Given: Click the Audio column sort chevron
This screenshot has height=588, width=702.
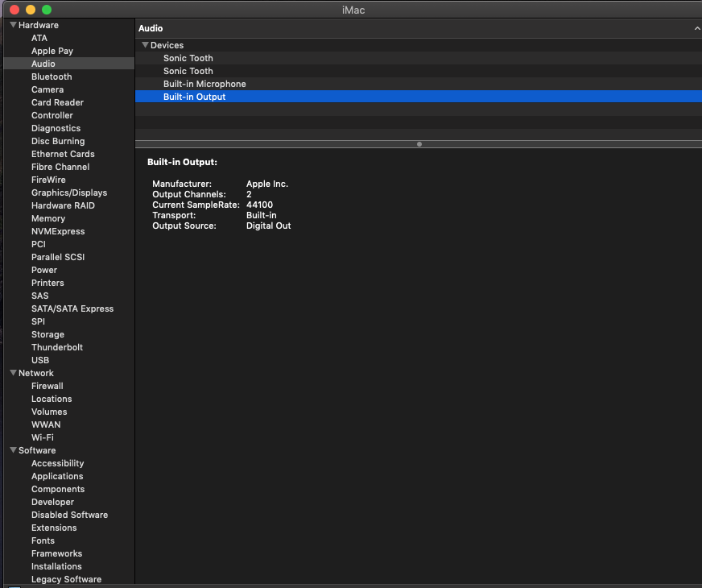Looking at the screenshot, I should pos(697,28).
